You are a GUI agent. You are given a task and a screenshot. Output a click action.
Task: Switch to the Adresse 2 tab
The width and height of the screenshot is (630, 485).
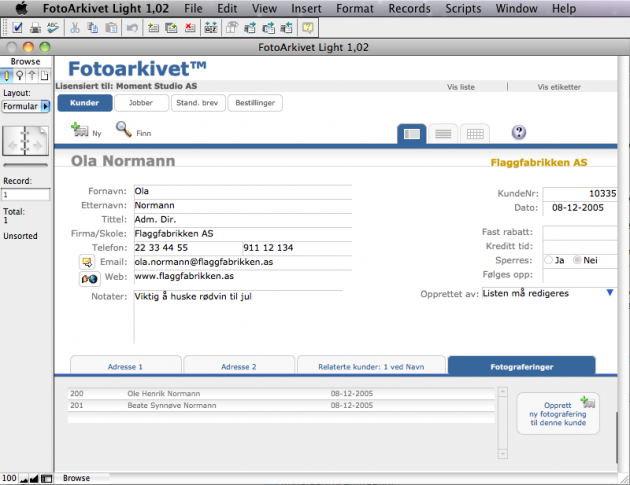click(x=239, y=366)
